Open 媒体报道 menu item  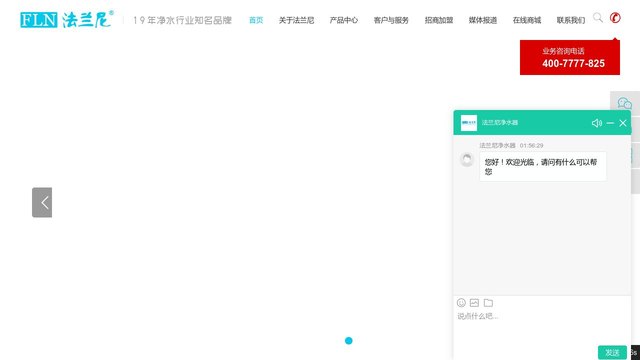(x=483, y=20)
